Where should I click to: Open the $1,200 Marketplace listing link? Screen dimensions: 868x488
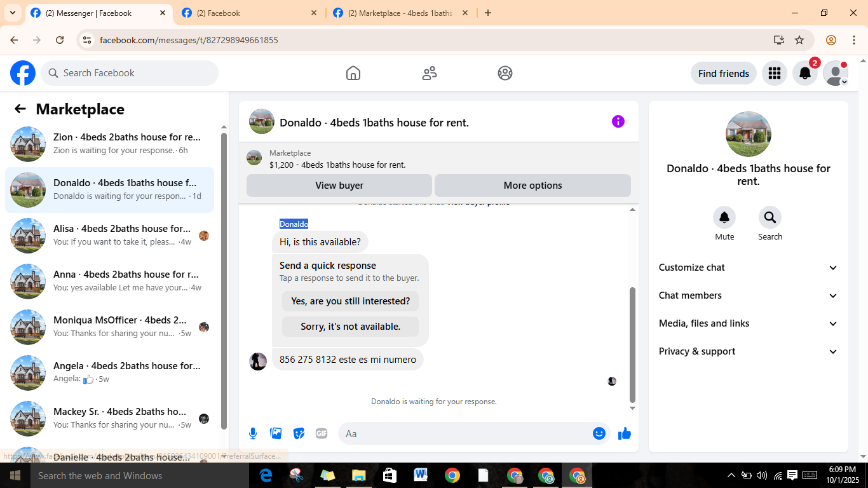click(337, 165)
